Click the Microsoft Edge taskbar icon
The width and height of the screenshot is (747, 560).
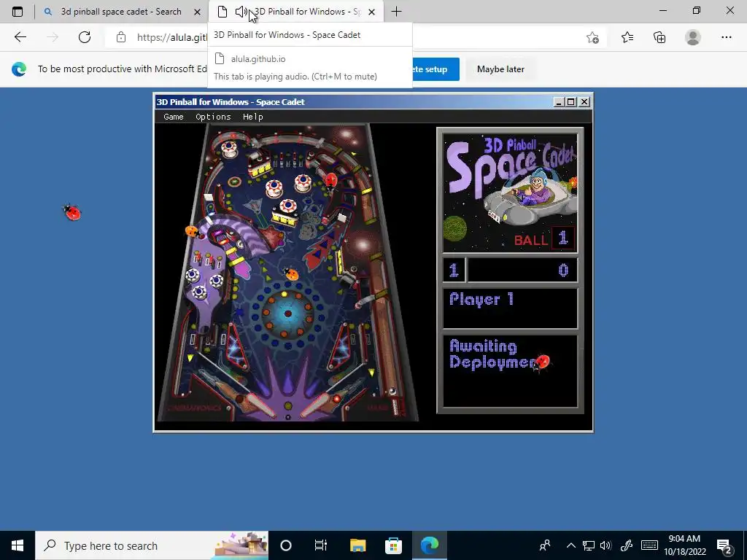click(x=430, y=545)
